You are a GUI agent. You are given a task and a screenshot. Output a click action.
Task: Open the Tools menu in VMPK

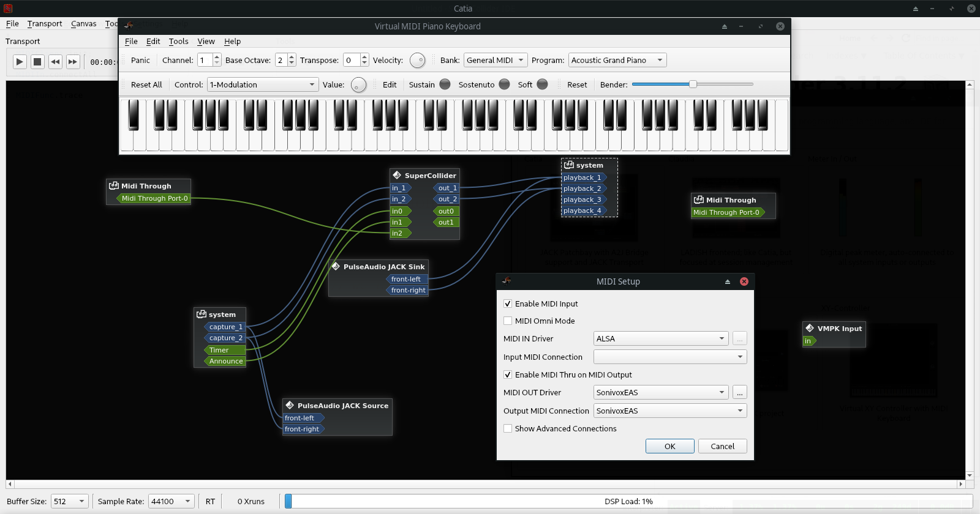click(x=178, y=42)
